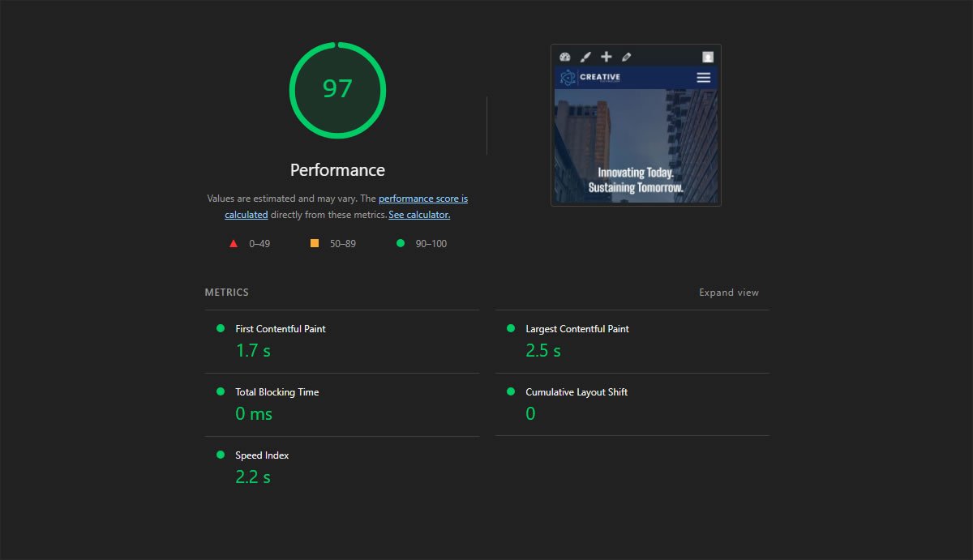Open the hamburger menu in the site thumbnail
973x560 pixels.
pos(703,77)
